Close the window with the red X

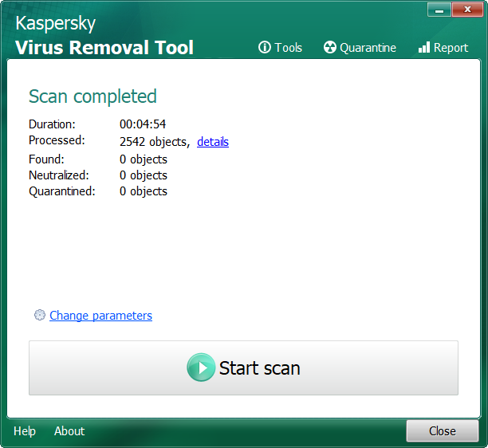[x=467, y=10]
